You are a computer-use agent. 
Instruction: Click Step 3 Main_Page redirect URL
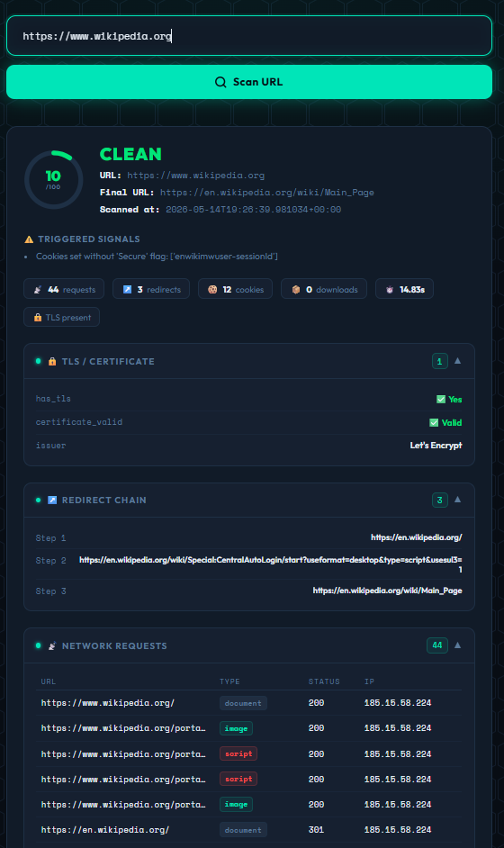click(387, 591)
